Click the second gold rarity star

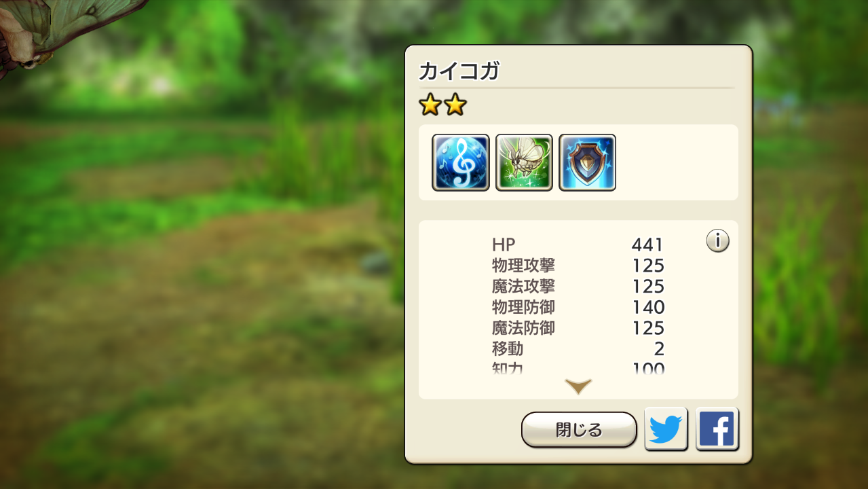point(455,105)
